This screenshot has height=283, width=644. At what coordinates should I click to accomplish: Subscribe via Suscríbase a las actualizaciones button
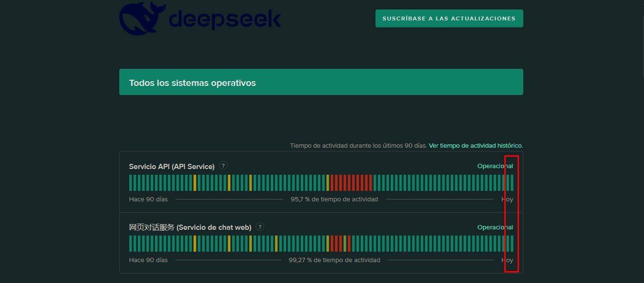449,19
